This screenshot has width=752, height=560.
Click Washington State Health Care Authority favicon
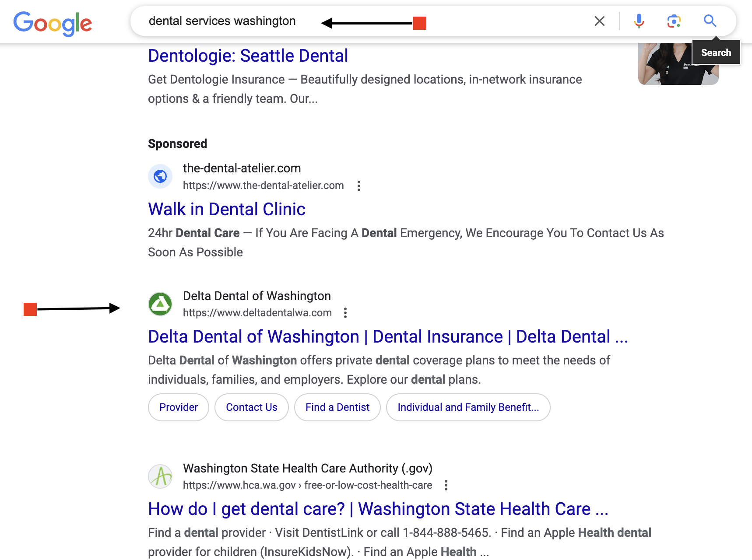click(x=160, y=476)
